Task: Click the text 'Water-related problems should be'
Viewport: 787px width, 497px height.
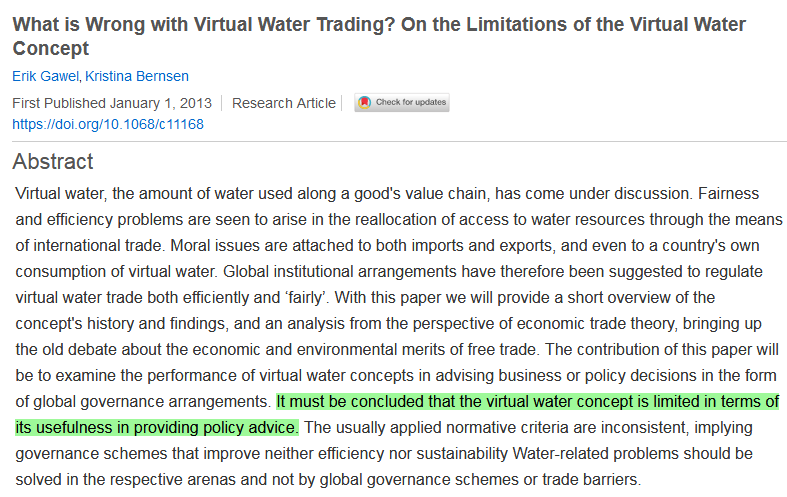Action: (632, 453)
